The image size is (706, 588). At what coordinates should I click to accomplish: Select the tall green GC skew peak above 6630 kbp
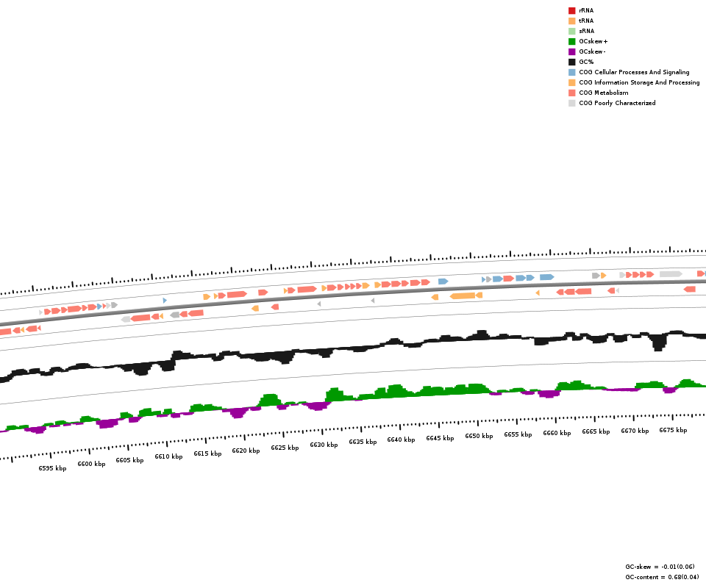335,395
